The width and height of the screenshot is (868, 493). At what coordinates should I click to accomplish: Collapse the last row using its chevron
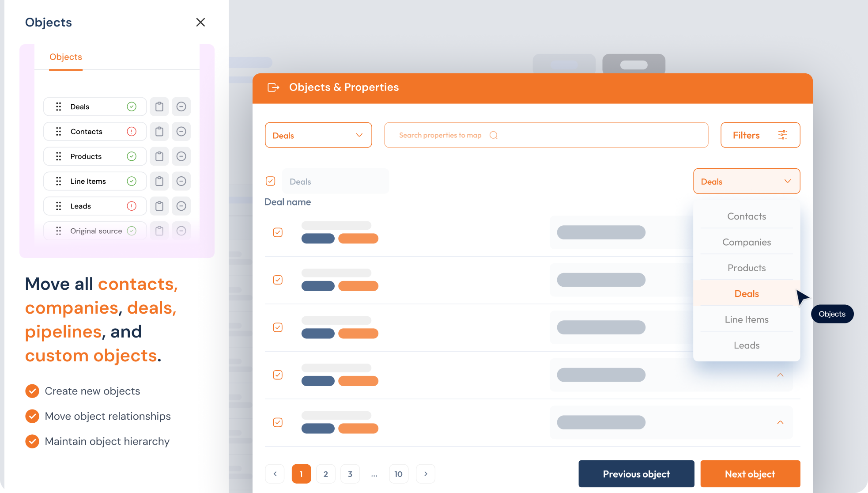[780, 422]
